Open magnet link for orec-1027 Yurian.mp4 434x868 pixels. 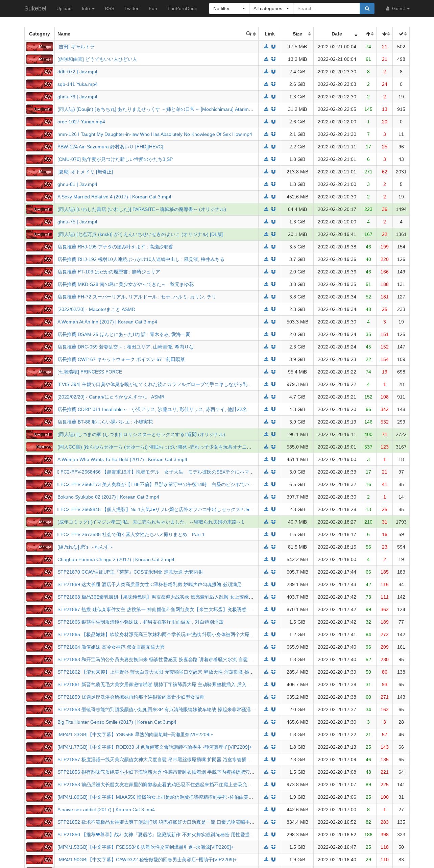273,122
